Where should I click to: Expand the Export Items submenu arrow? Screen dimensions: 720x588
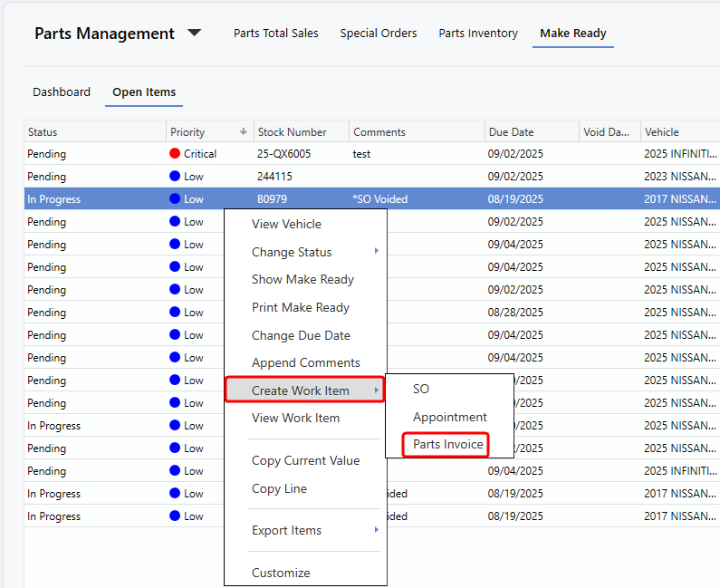(x=376, y=530)
